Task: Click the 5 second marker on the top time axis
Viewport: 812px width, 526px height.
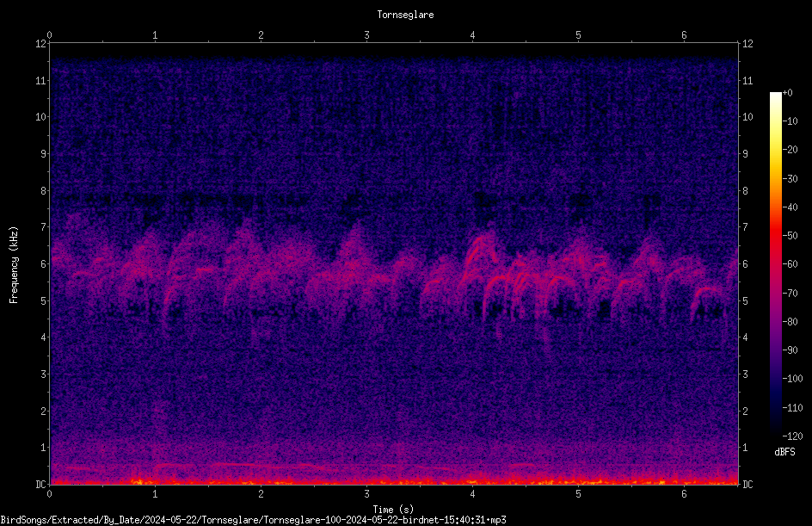Action: click(x=578, y=35)
